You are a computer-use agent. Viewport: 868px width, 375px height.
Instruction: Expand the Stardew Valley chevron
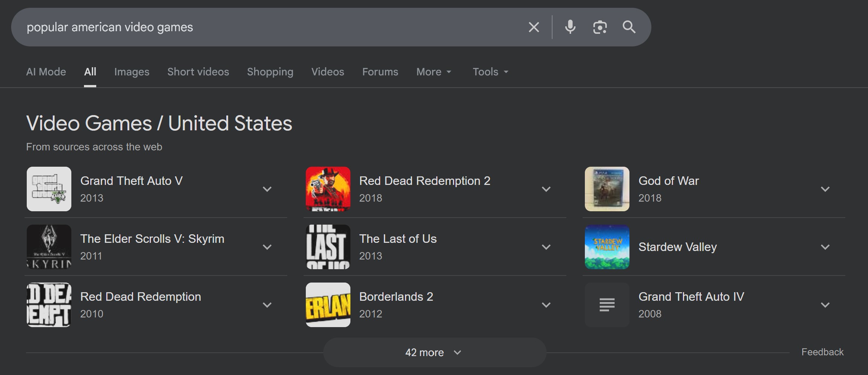825,247
